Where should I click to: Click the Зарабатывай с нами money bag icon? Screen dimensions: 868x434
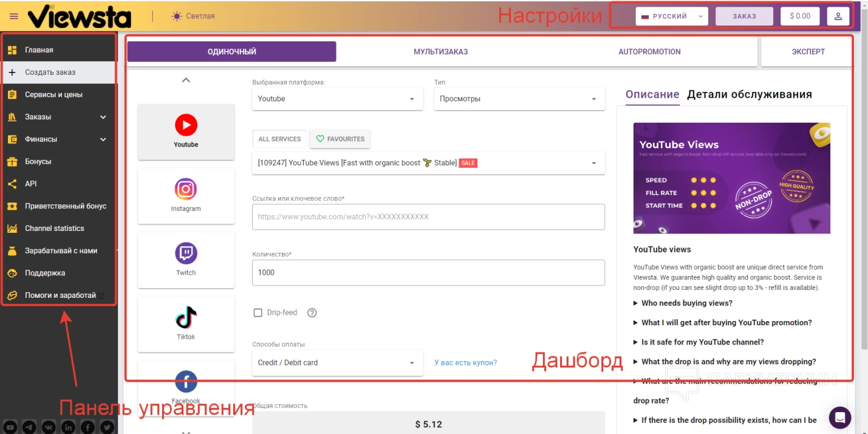pyautogui.click(x=12, y=250)
